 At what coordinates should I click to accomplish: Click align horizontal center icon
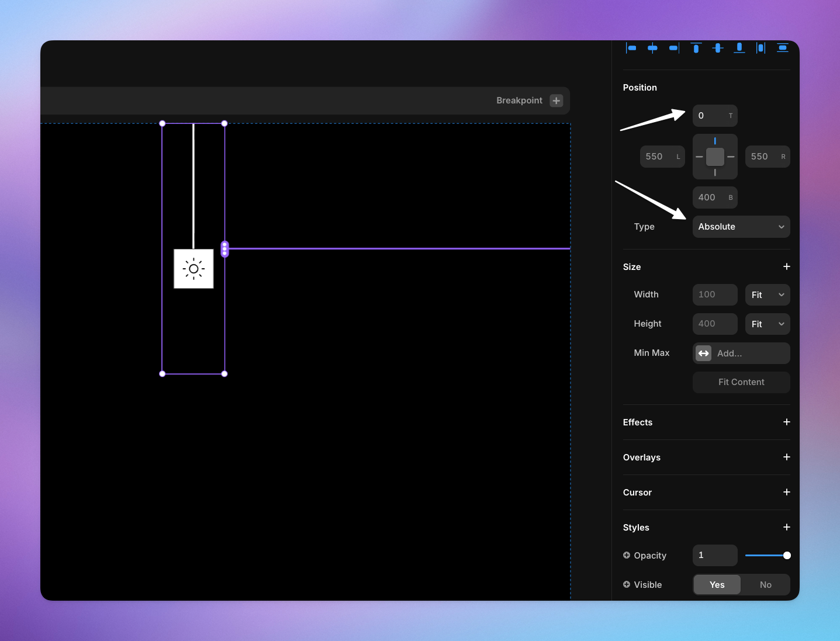click(652, 48)
